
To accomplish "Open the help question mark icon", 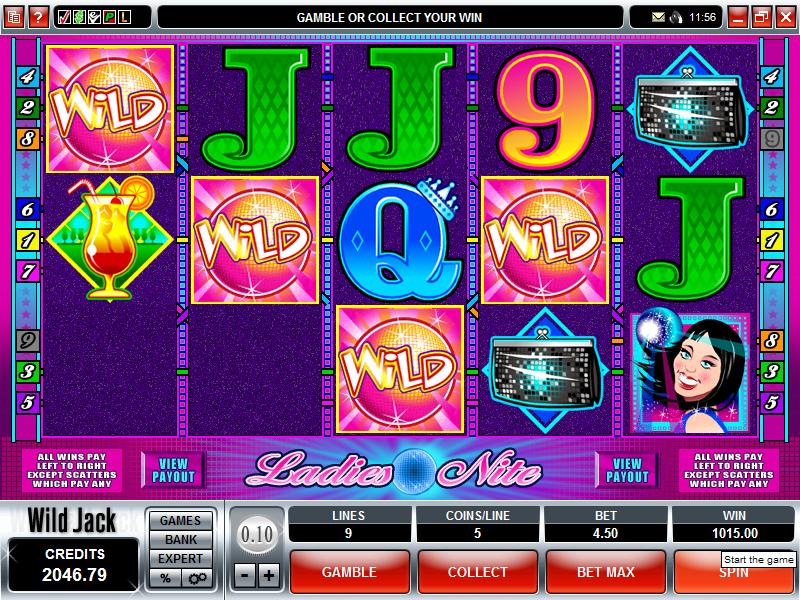I will (x=38, y=17).
